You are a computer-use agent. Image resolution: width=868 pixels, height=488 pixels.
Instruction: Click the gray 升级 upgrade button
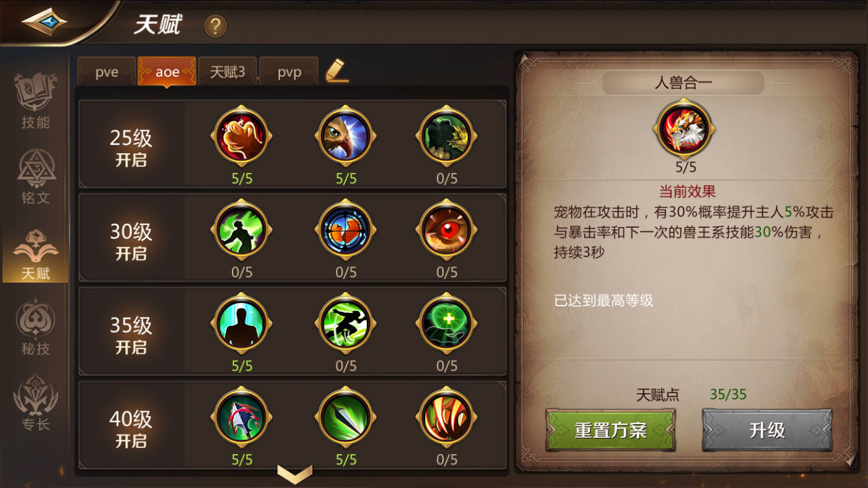coord(767,430)
